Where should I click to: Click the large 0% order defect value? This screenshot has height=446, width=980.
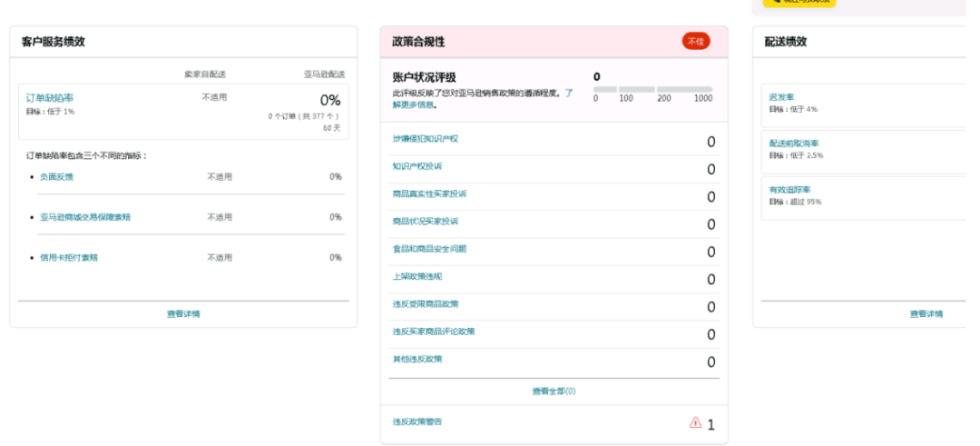(330, 101)
